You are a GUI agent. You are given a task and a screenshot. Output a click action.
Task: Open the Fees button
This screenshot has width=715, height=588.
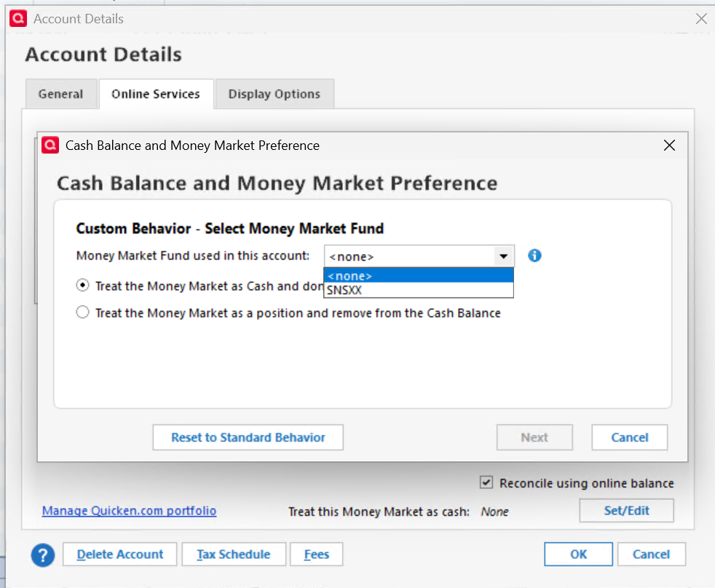tap(317, 555)
